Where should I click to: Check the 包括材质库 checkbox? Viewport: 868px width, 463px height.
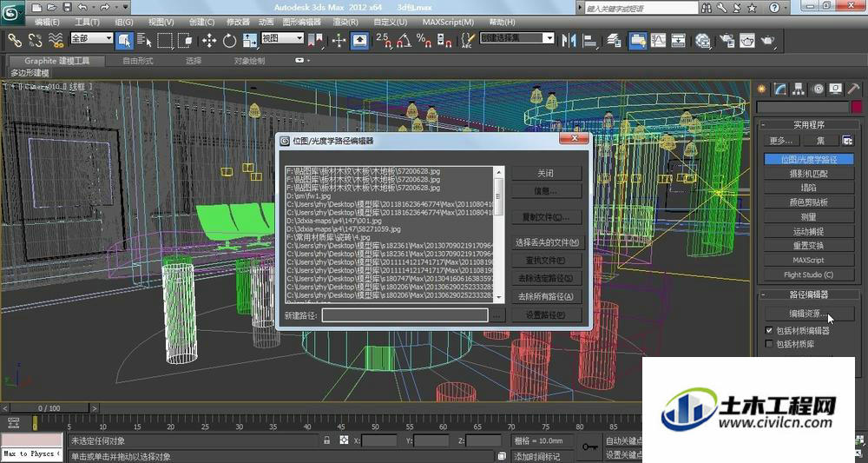point(769,345)
